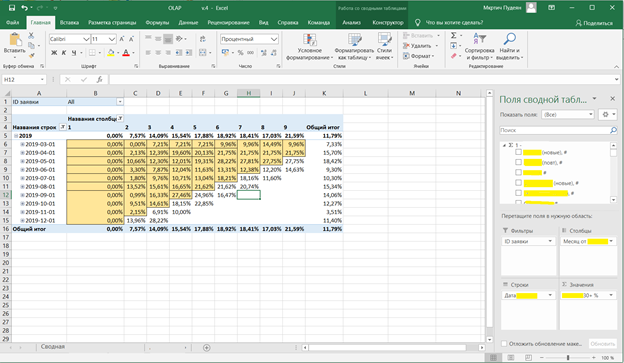Click the Save icon in quick access toolbar
Image resolution: width=624 pixels, height=363 pixels.
(x=12, y=8)
